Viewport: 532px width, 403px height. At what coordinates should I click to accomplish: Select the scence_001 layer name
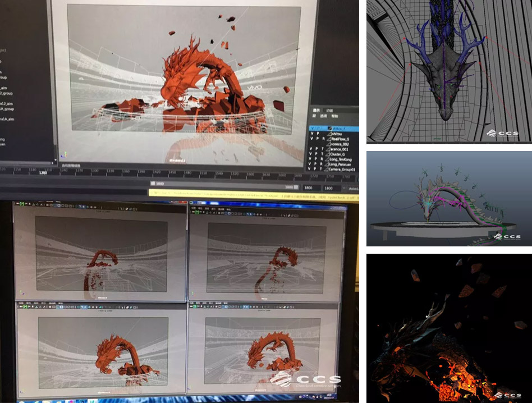coord(340,149)
